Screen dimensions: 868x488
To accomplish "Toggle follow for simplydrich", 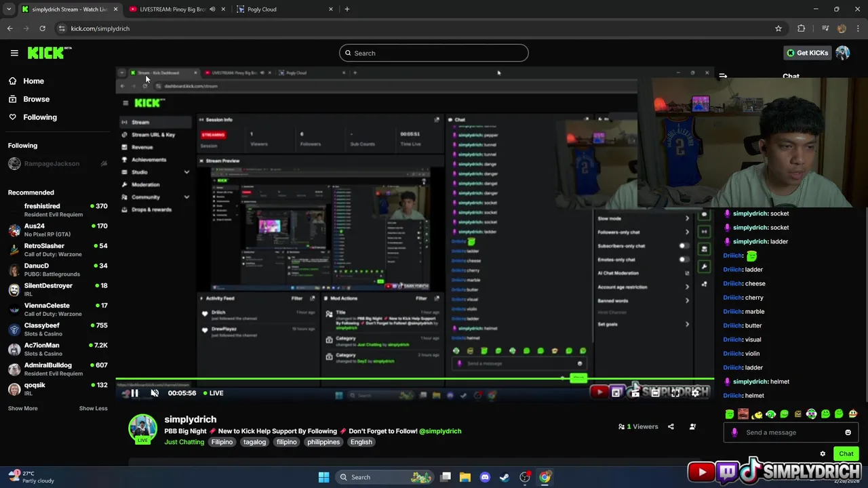I will [692, 426].
